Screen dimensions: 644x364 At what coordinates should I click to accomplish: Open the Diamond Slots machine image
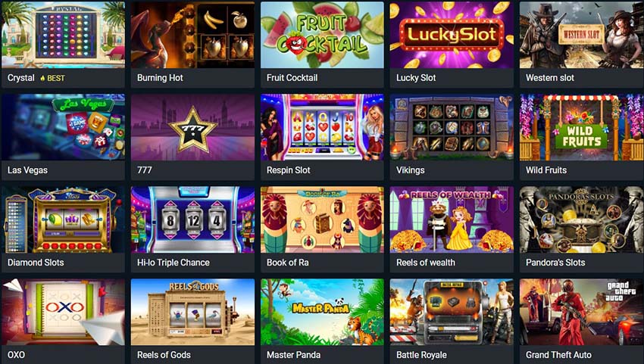click(63, 219)
